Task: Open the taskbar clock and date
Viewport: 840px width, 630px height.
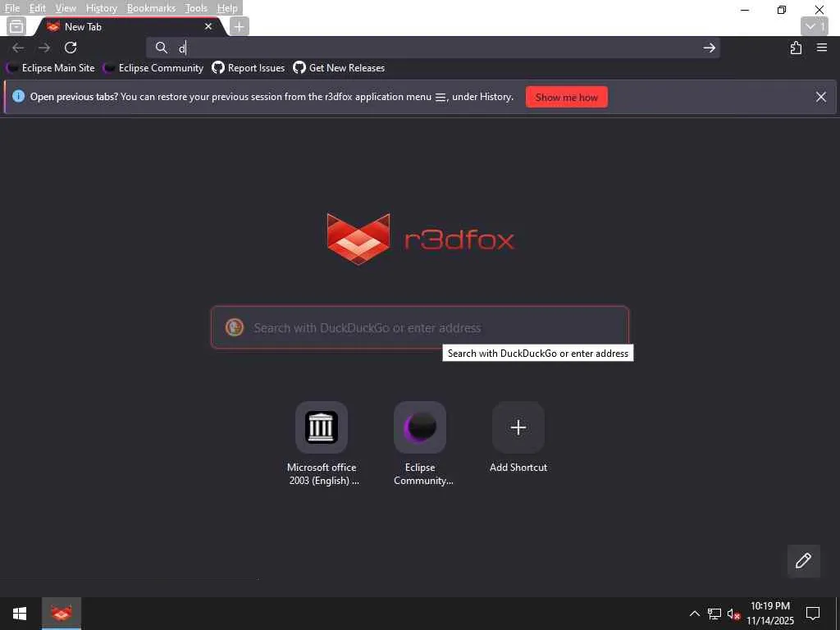Action: [770, 614]
